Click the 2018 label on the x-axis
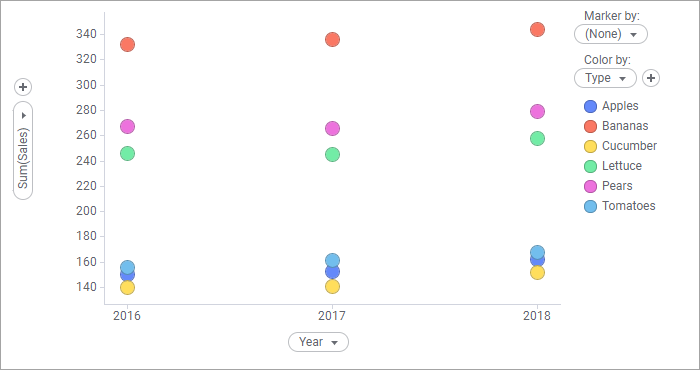This screenshot has height=370, width=700. (537, 316)
